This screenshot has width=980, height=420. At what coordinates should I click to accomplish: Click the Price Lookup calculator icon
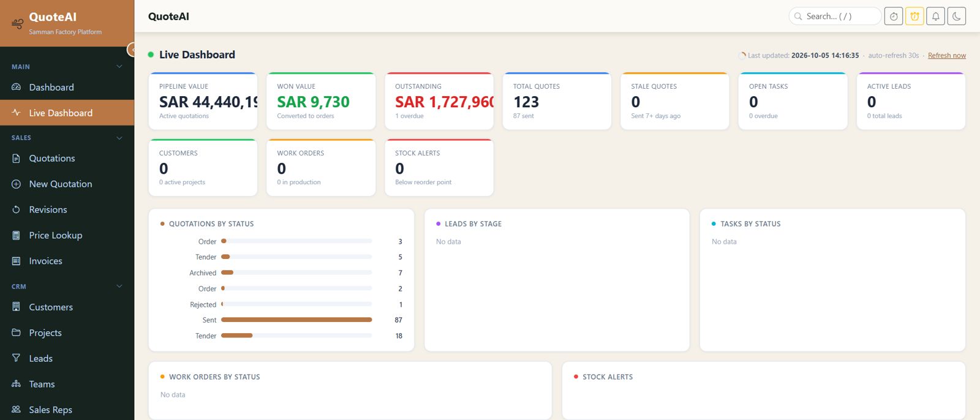[17, 235]
